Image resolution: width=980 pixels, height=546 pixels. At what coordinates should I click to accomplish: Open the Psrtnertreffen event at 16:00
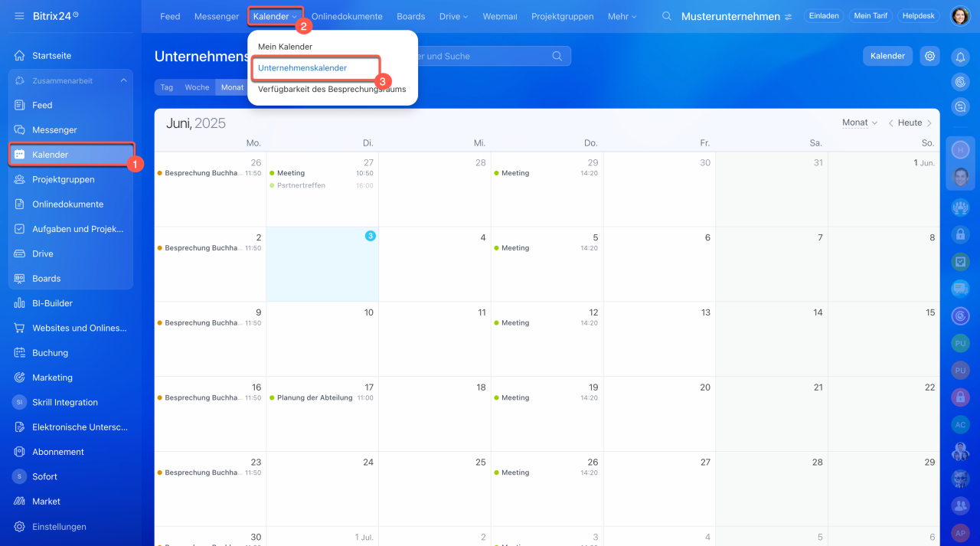tap(322, 185)
